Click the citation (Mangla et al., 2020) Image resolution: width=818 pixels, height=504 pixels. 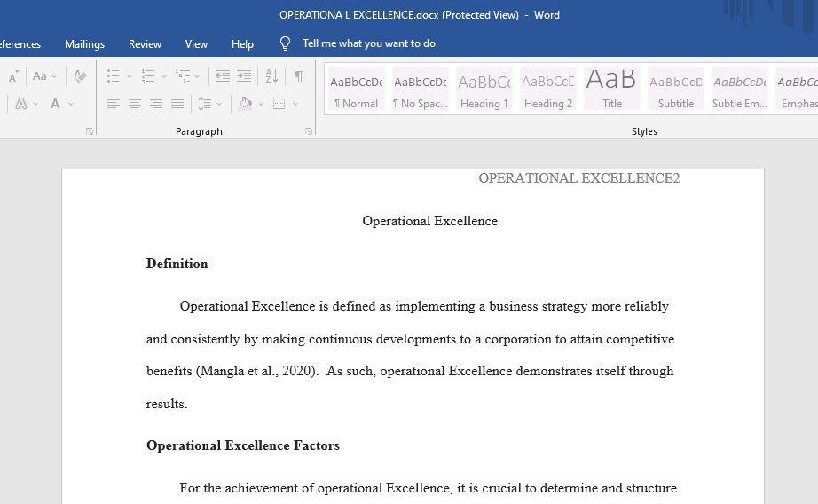pos(257,372)
